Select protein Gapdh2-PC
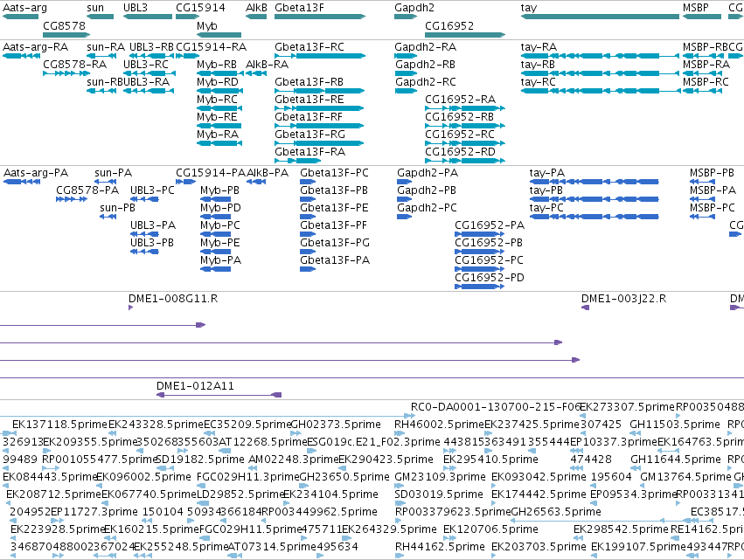The height and width of the screenshot is (560, 744). (404, 217)
